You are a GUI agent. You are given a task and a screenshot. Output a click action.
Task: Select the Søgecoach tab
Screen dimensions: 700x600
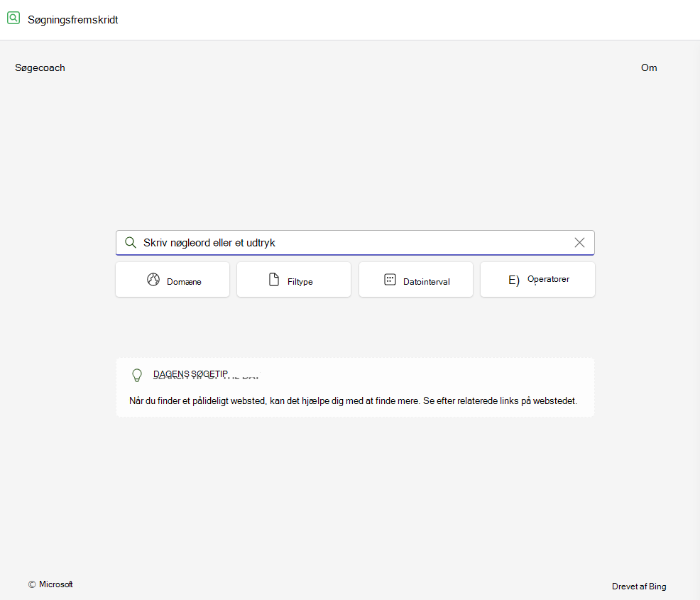click(40, 68)
